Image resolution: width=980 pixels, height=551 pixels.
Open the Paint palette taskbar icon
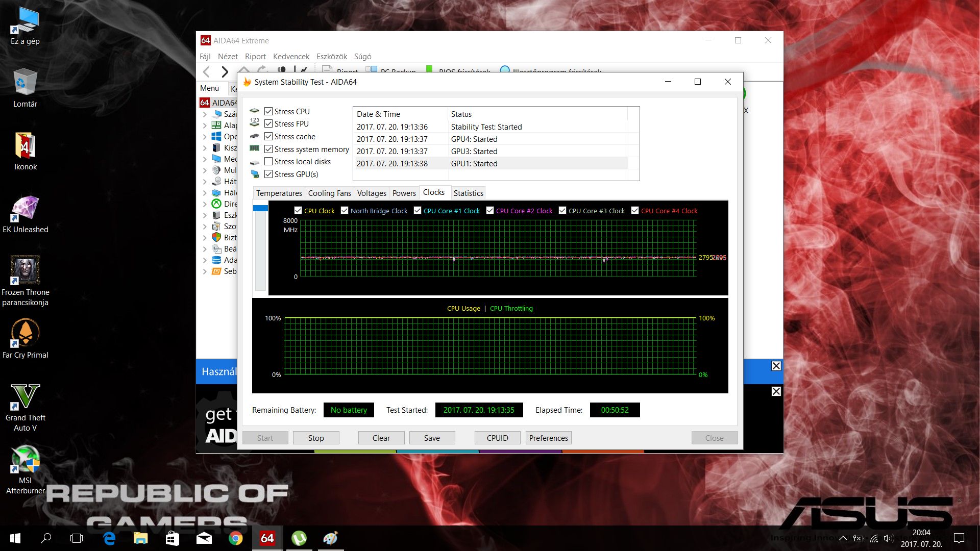(x=331, y=538)
